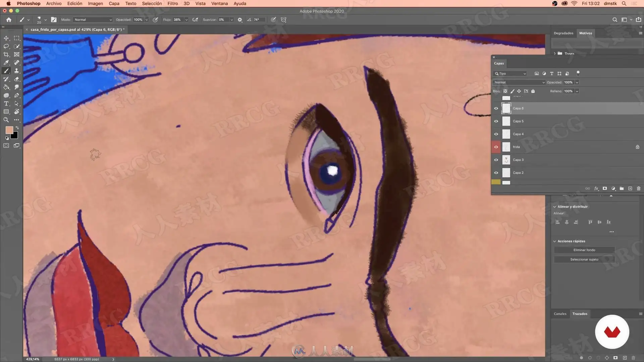Click the foreground color swatch
The image size is (644, 362).
click(9, 130)
